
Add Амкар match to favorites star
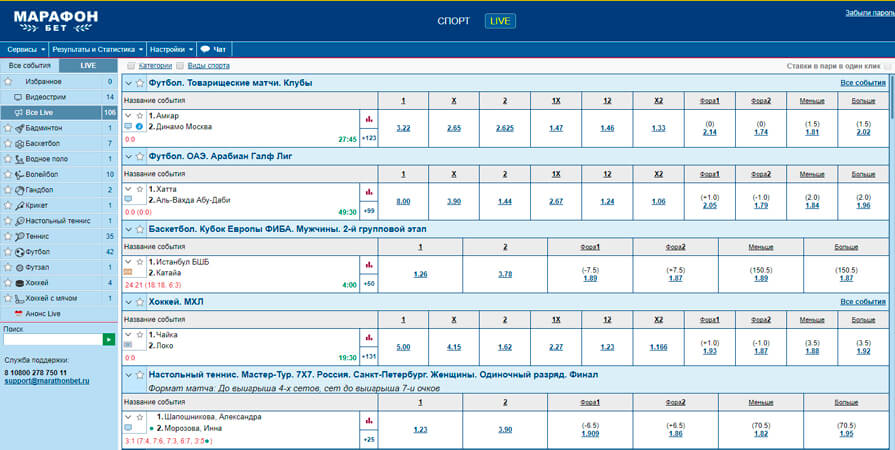(x=140, y=116)
